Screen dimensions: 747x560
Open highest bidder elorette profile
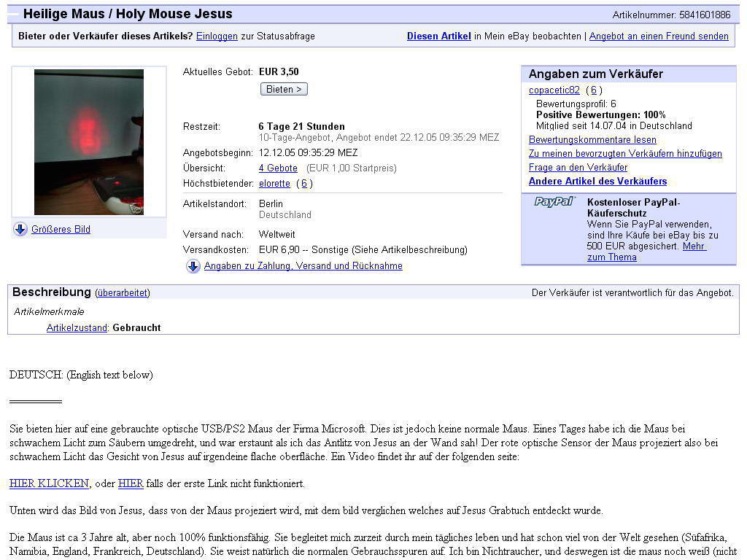[x=274, y=183]
